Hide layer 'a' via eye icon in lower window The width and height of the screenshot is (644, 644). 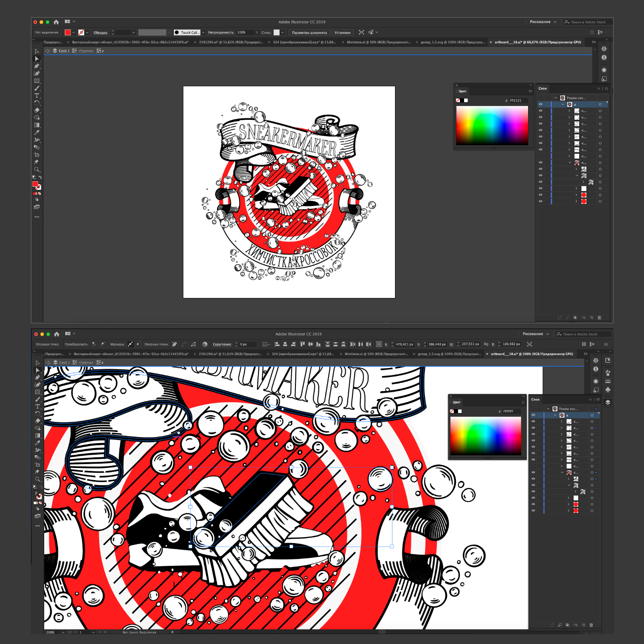tap(533, 415)
